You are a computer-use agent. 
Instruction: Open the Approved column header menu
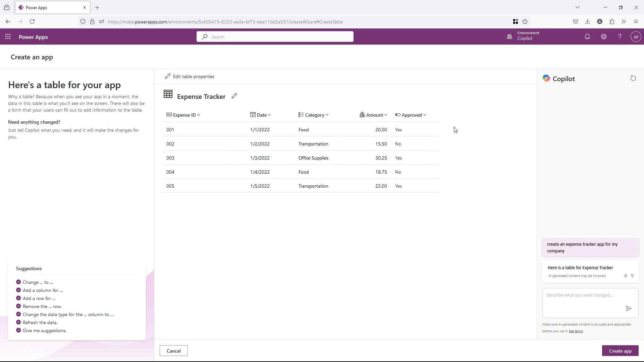click(411, 115)
